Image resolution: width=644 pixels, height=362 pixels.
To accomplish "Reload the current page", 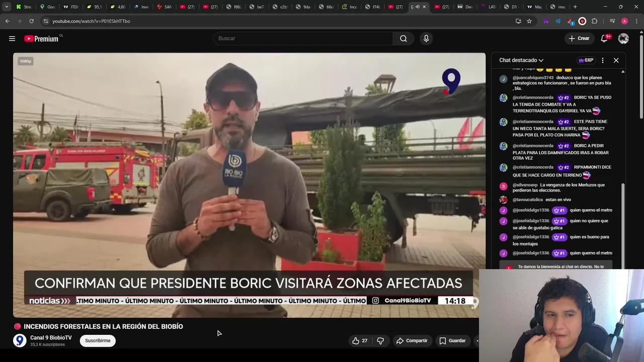I will 31,21.
